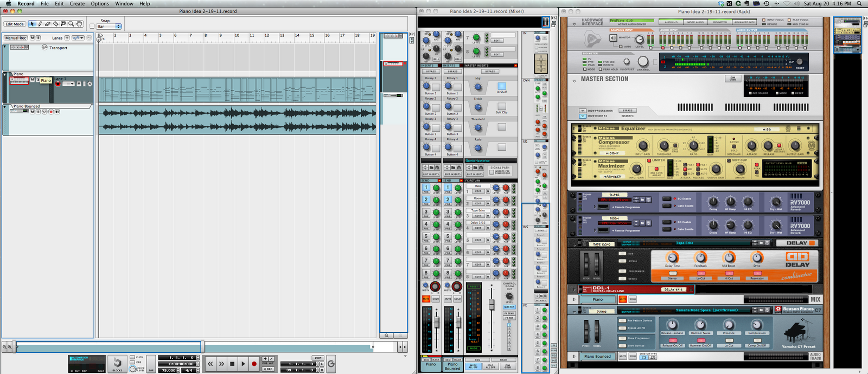Open the Record application menu
The width and height of the screenshot is (868, 374).
25,3
